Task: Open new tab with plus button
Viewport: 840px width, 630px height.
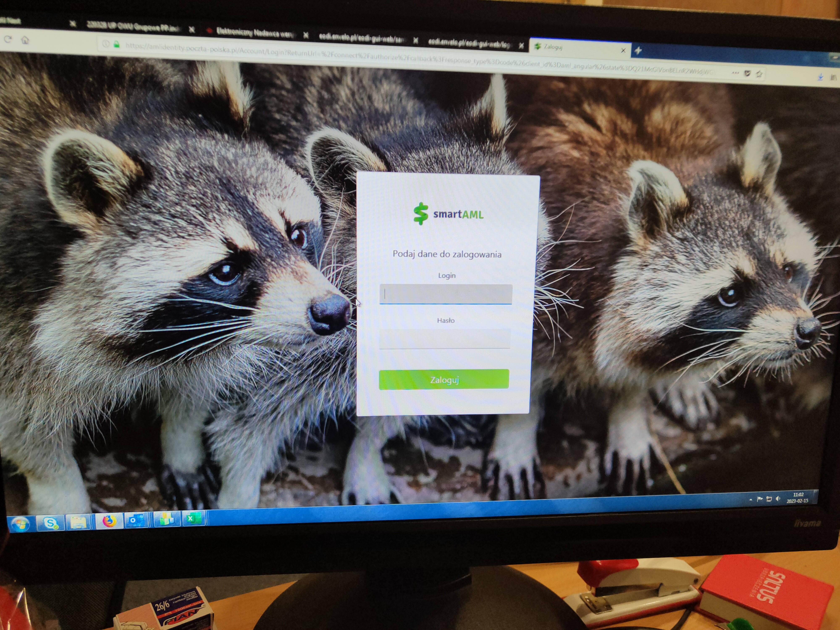Action: coord(638,50)
